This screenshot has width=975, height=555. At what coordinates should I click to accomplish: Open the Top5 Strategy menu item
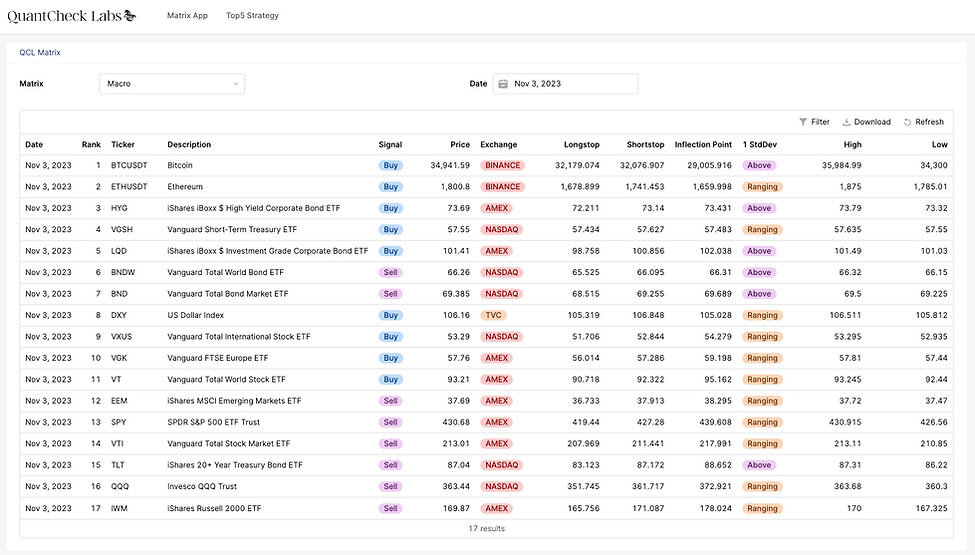252,16
